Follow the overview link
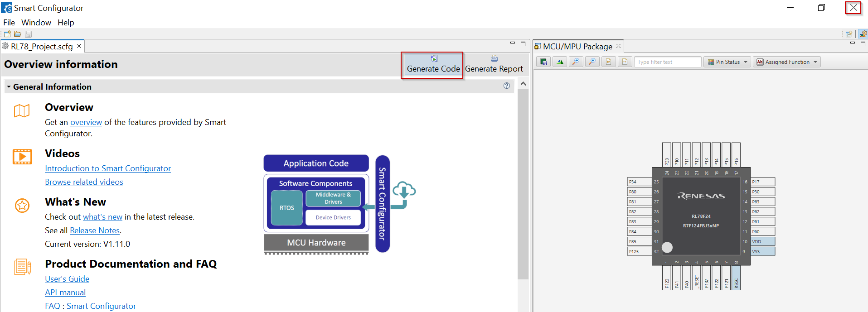 86,122
